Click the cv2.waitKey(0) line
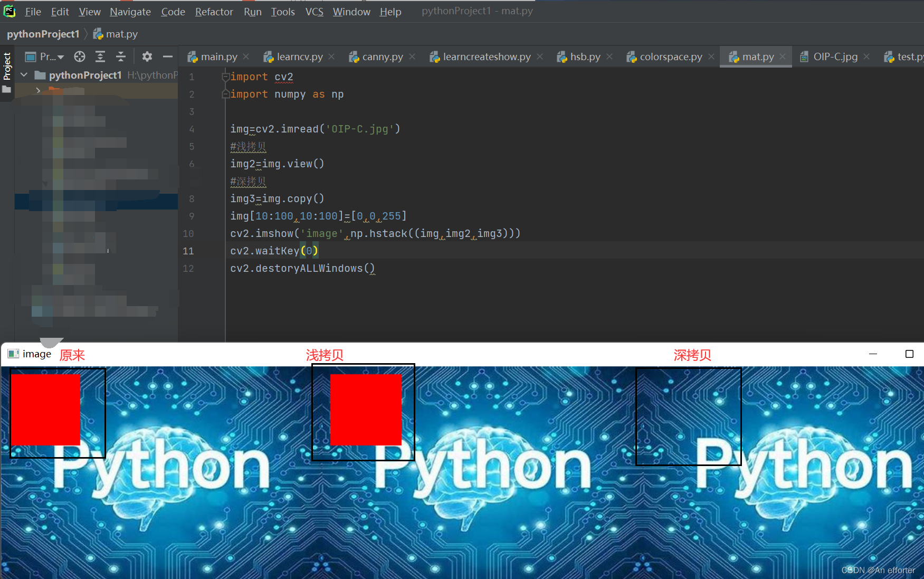The width and height of the screenshot is (924, 579). pyautogui.click(x=274, y=251)
